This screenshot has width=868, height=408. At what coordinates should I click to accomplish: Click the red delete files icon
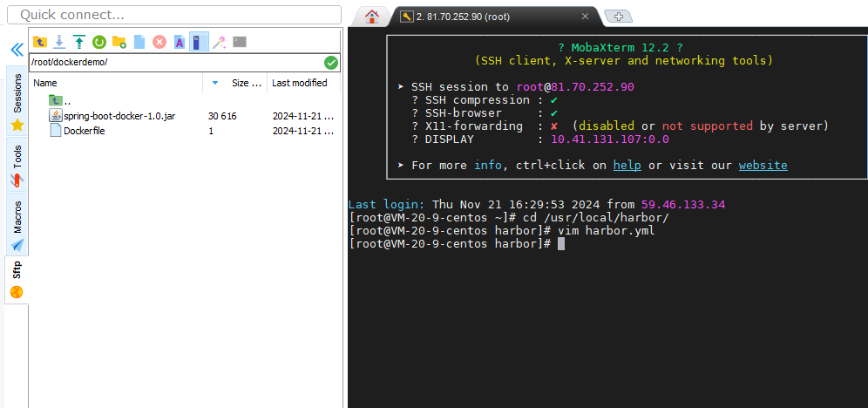coord(159,42)
